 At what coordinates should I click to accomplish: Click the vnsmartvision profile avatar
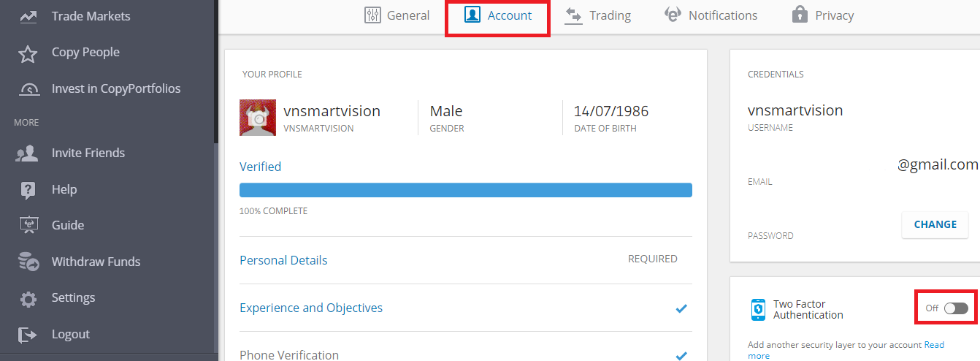258,118
